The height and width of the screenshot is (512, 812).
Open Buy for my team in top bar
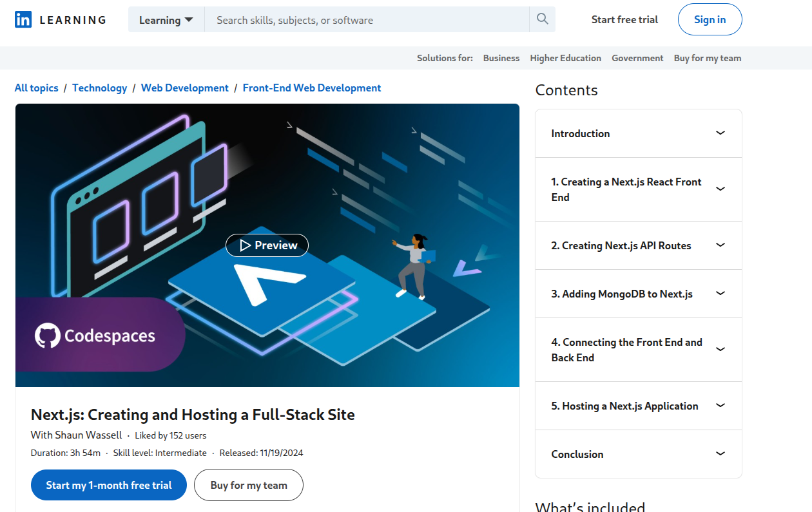(x=707, y=58)
